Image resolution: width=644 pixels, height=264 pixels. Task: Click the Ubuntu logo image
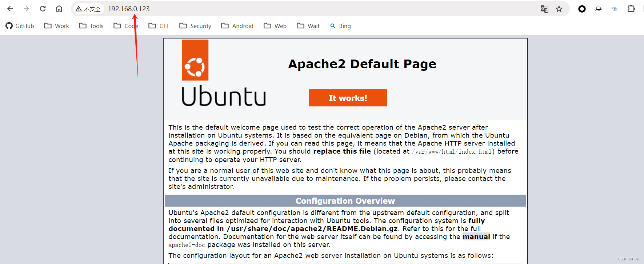click(223, 73)
